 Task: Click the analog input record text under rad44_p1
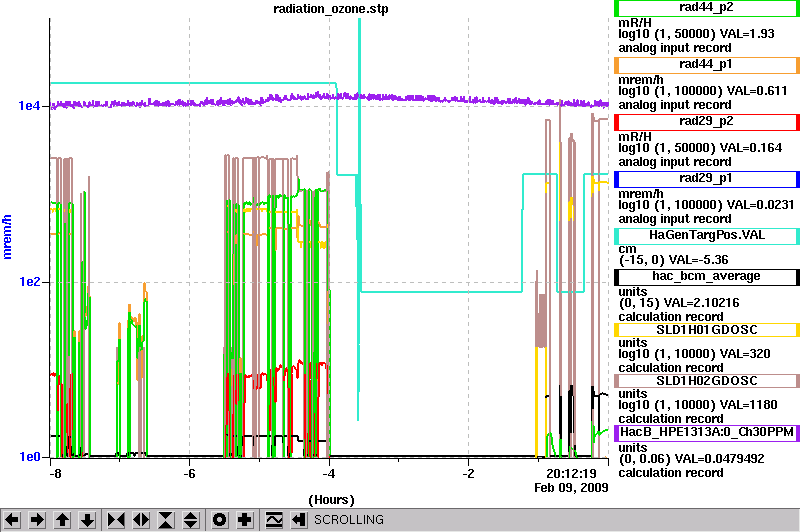coord(675,105)
